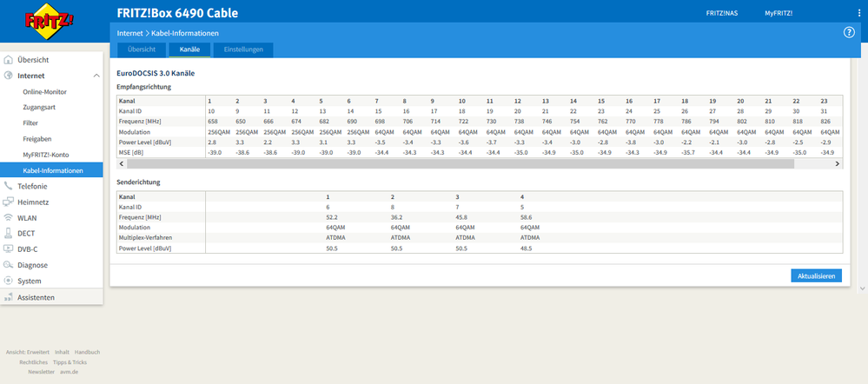Open the Rechtliches footer link
The width and height of the screenshot is (868, 384).
tap(33, 362)
